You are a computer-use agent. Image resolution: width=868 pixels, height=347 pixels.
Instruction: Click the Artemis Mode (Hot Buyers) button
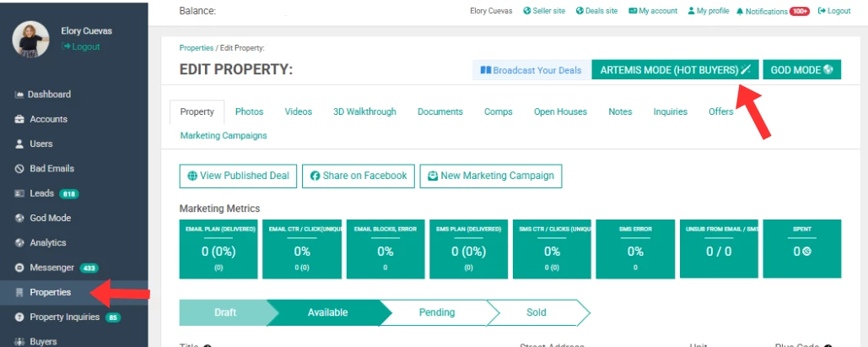click(676, 70)
